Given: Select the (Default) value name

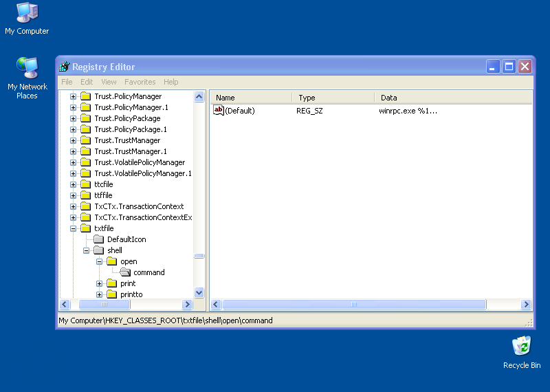Looking at the screenshot, I should click(240, 111).
